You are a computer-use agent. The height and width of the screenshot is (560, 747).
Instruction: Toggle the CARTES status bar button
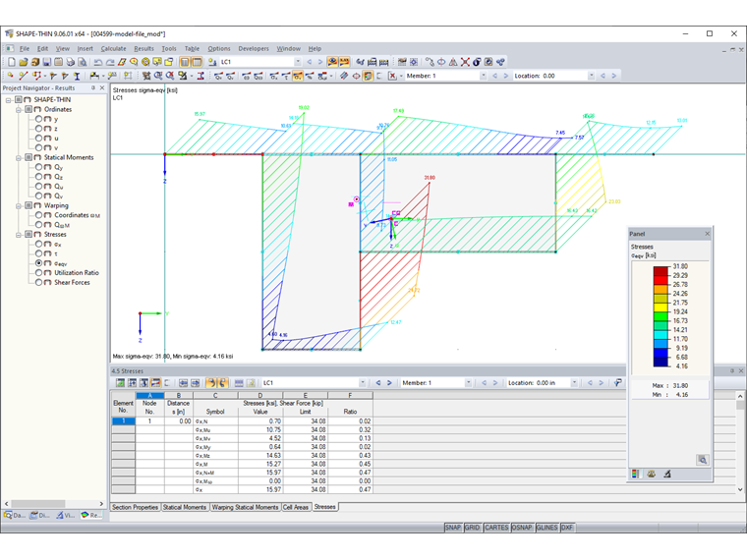point(496,528)
